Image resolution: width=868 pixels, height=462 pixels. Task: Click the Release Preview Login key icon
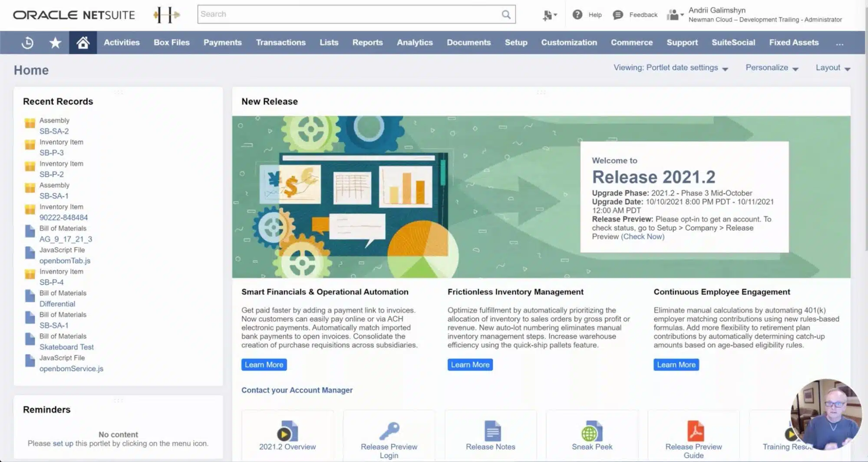point(389,431)
